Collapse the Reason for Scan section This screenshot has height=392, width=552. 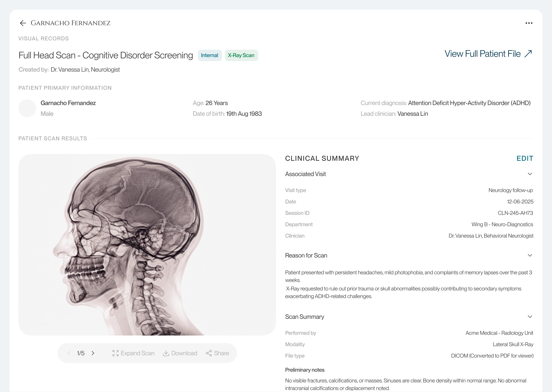[530, 255]
